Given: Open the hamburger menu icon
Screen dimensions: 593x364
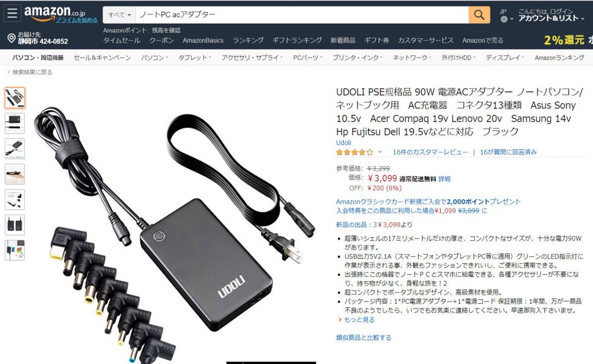Looking at the screenshot, I should [12, 13].
